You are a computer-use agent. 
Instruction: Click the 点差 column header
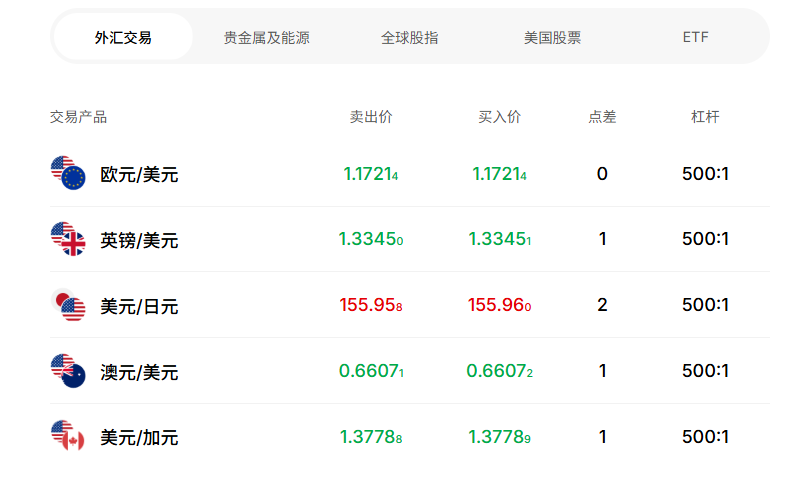(x=602, y=117)
